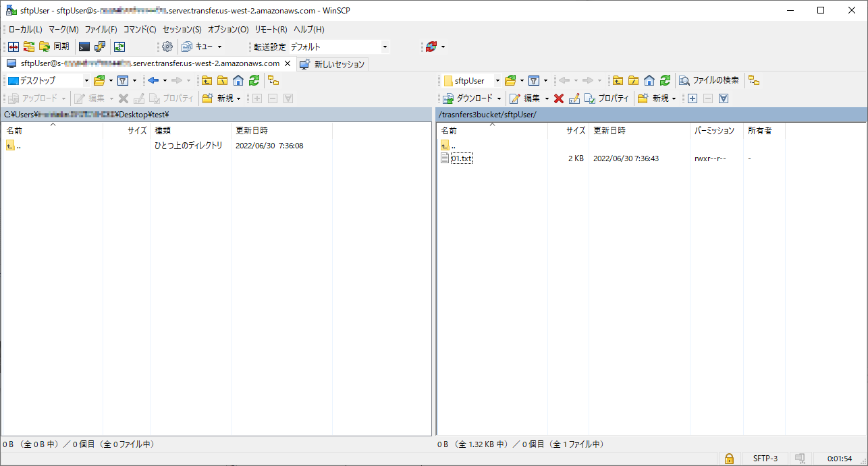Go to the local parent directory icon

click(x=207, y=80)
